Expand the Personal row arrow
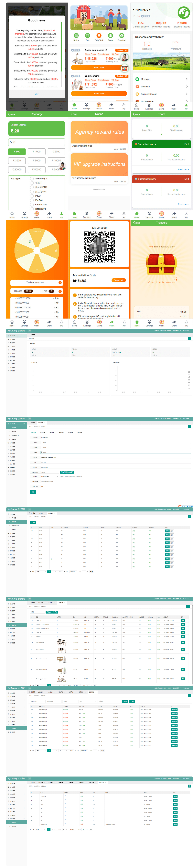This screenshot has height=868, width=193. (x=187, y=87)
